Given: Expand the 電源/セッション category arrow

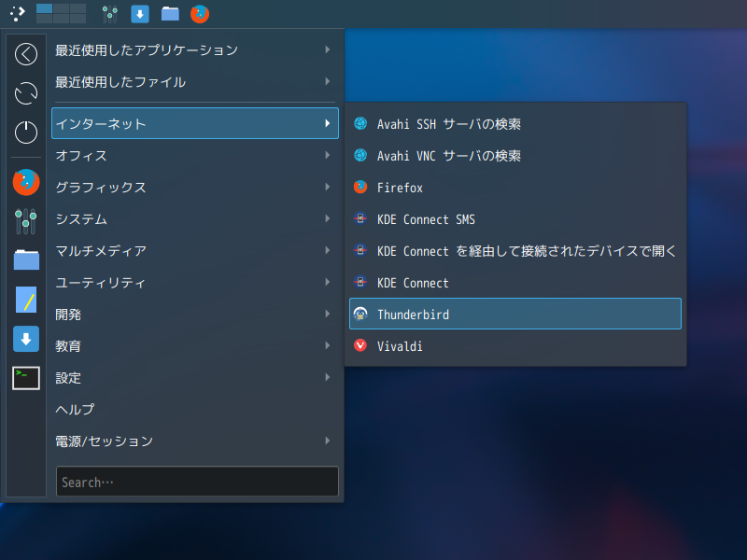Looking at the screenshot, I should tap(328, 441).
